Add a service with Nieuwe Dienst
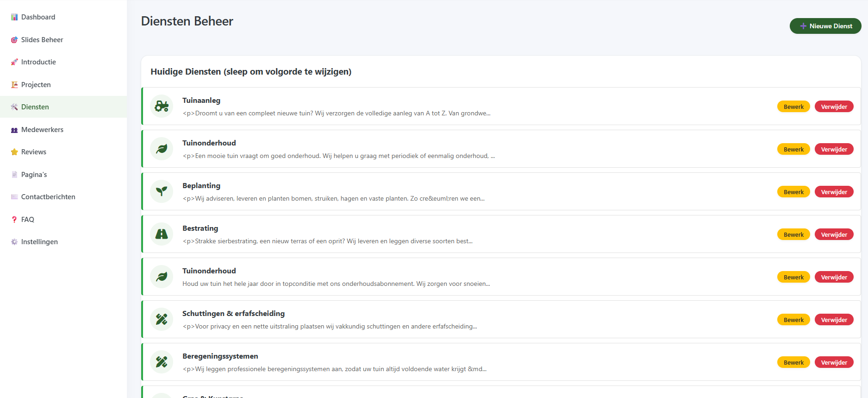This screenshot has height=398, width=868. coord(825,26)
